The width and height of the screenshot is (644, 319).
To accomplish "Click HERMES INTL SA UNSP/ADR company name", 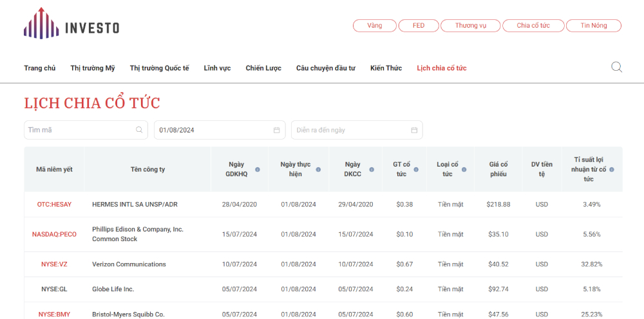I will tap(135, 204).
